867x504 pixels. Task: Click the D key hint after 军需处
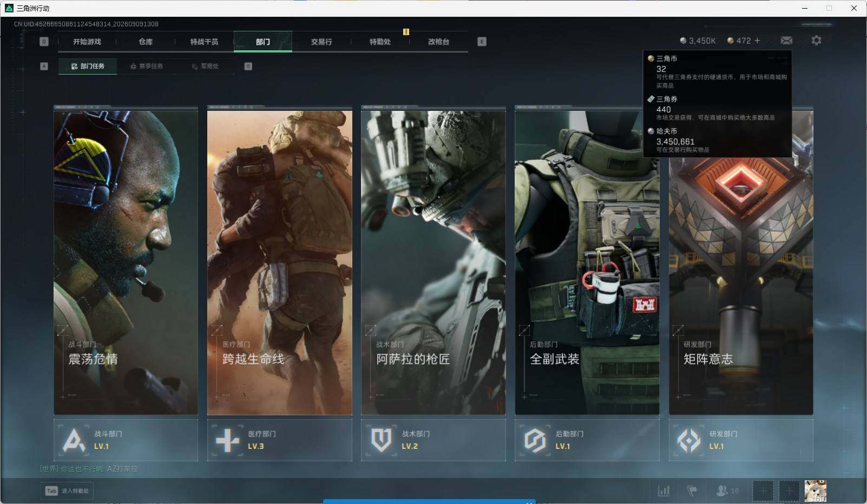coord(248,66)
